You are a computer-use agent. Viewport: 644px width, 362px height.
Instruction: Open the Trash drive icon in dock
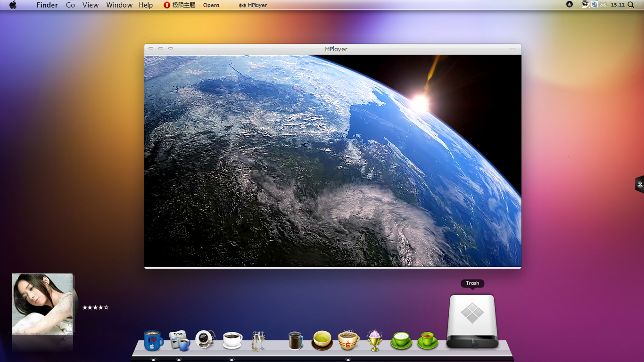click(472, 321)
